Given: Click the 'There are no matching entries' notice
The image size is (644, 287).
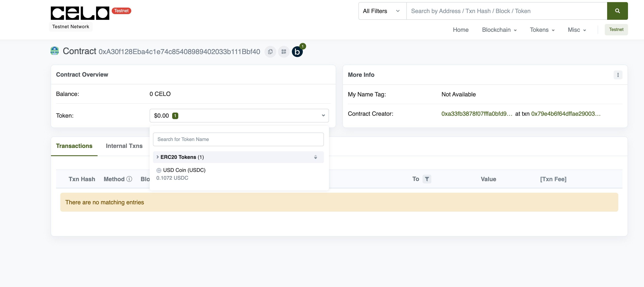Looking at the screenshot, I should (339, 202).
